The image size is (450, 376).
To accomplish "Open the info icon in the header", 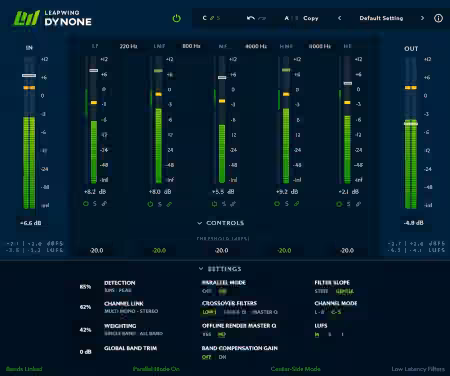I will tap(438, 18).
